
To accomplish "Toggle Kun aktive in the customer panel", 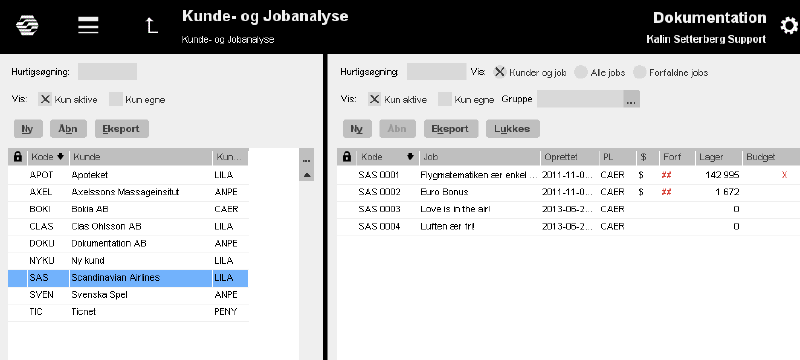I will tap(45, 99).
